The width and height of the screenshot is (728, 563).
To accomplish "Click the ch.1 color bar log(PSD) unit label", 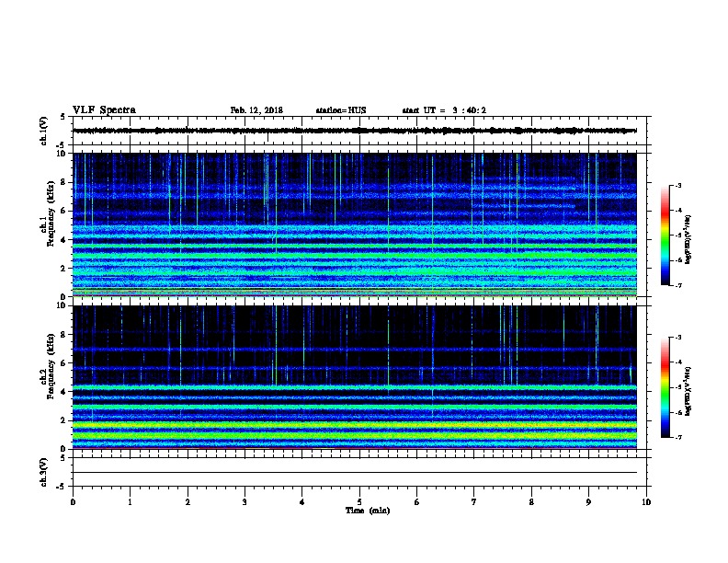I will (688, 239).
